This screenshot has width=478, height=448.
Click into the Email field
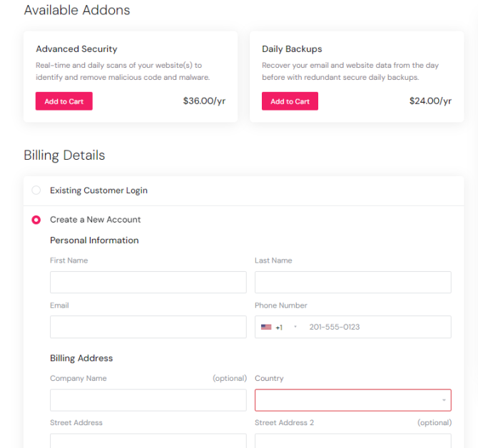pos(148,327)
